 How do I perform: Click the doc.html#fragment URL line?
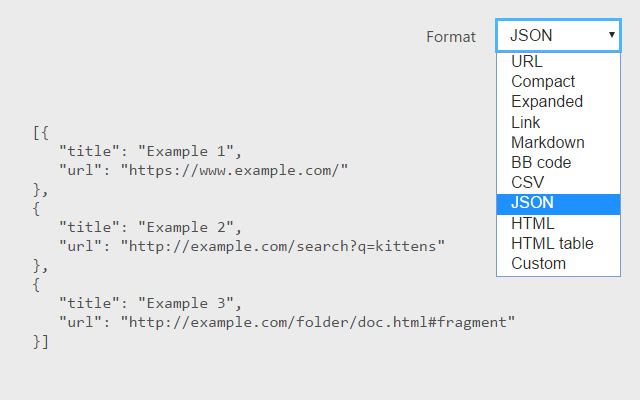[286, 321]
